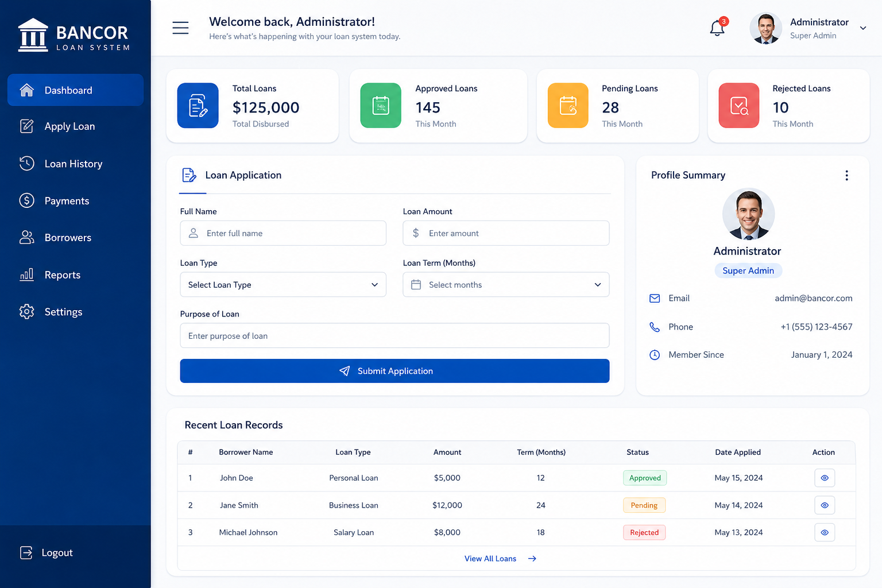Image resolution: width=882 pixels, height=588 pixels.
Task: Open the notification bell icon
Action: [x=717, y=28]
